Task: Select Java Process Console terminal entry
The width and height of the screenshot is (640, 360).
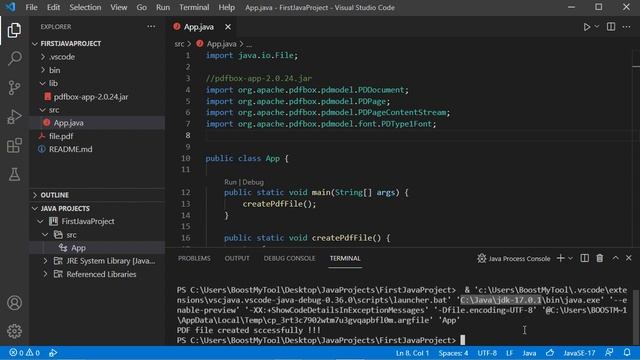Action: pos(513,258)
